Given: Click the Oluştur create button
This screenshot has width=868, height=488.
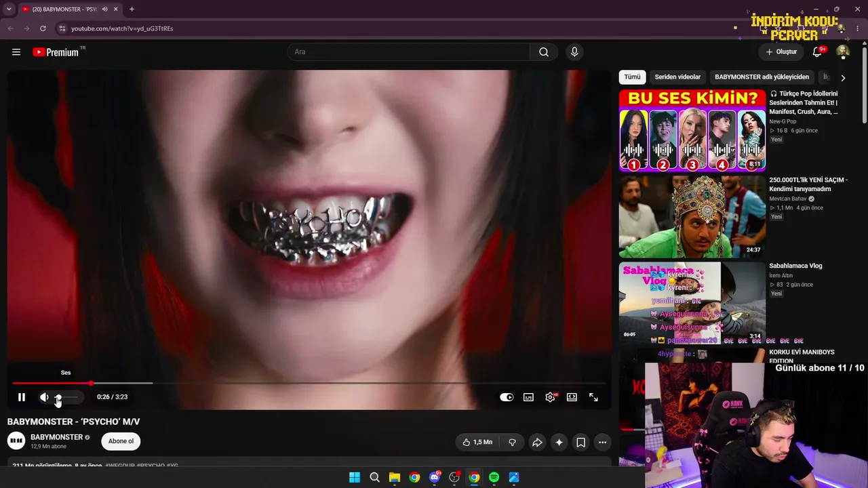Looking at the screenshot, I should tap(781, 52).
